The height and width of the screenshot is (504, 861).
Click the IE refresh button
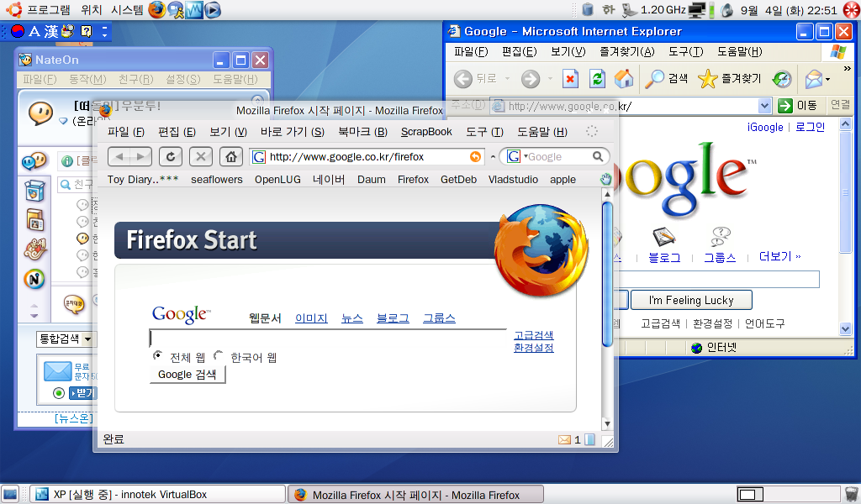coord(597,79)
